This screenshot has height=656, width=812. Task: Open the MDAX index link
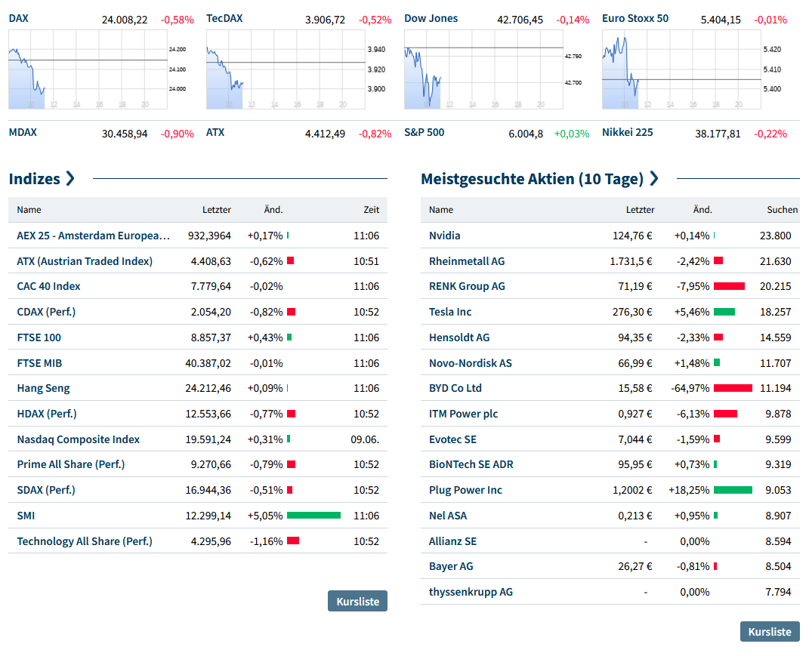tap(23, 132)
